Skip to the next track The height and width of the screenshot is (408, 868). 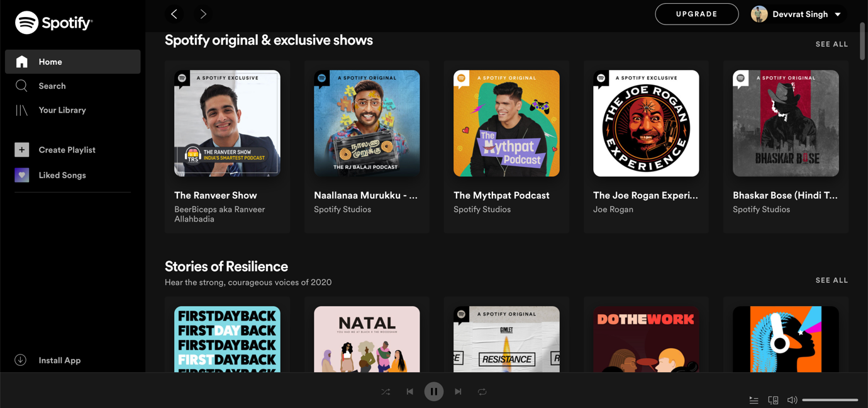(x=458, y=392)
